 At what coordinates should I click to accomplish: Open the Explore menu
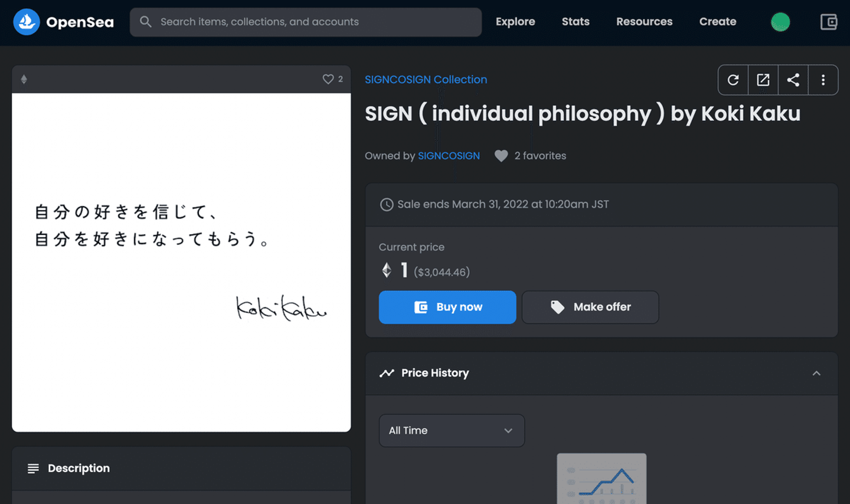tap(515, 22)
